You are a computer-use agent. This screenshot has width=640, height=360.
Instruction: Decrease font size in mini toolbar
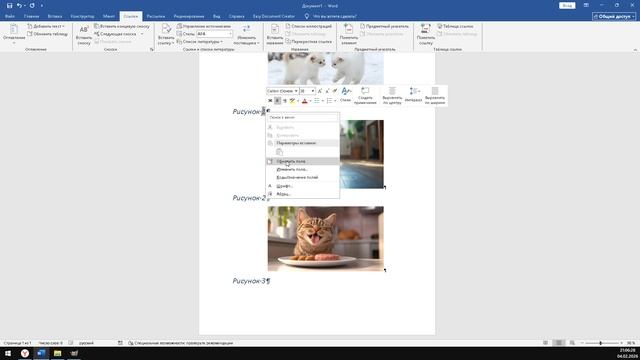pyautogui.click(x=327, y=91)
